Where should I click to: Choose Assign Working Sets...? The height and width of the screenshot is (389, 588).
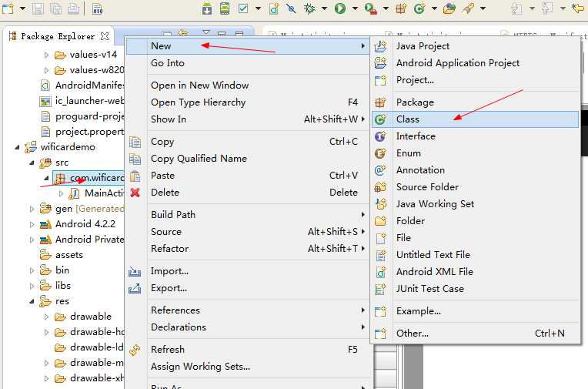(x=248, y=367)
